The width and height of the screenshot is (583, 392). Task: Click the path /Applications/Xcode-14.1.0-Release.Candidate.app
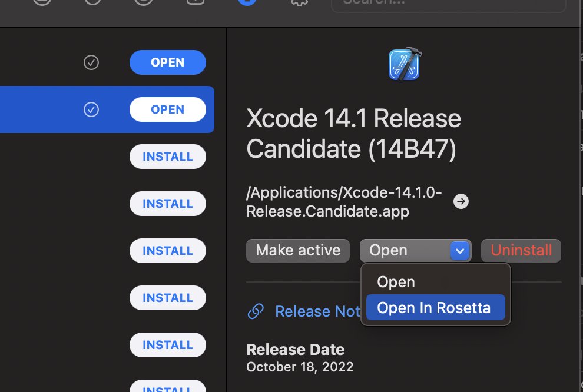click(x=344, y=202)
